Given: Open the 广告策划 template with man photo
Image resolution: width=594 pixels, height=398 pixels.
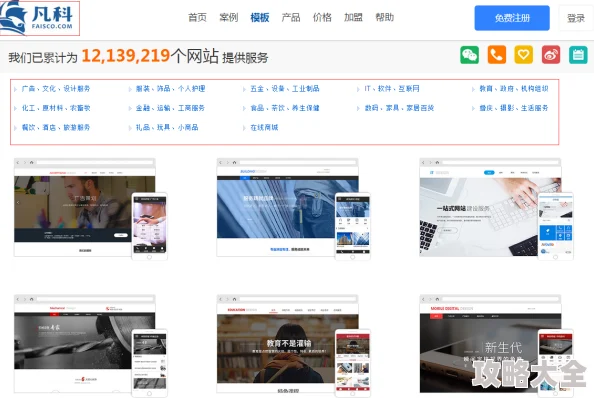Looking at the screenshot, I should pyautogui.click(x=91, y=209).
